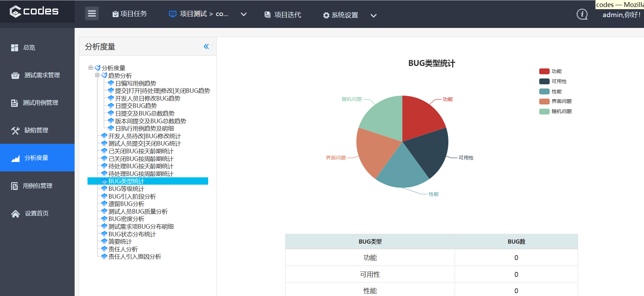
Task: Go to 用例包管理 in sidebar
Action: pos(37,186)
